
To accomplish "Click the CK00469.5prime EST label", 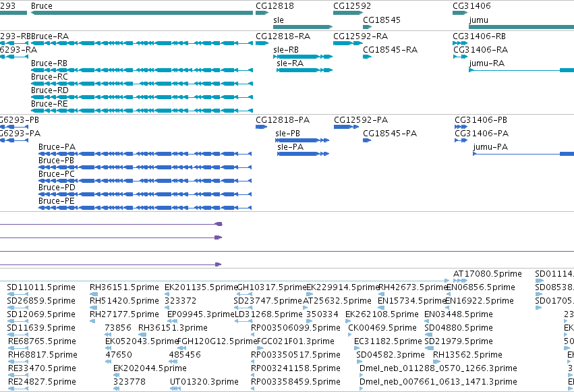I will (382, 328).
